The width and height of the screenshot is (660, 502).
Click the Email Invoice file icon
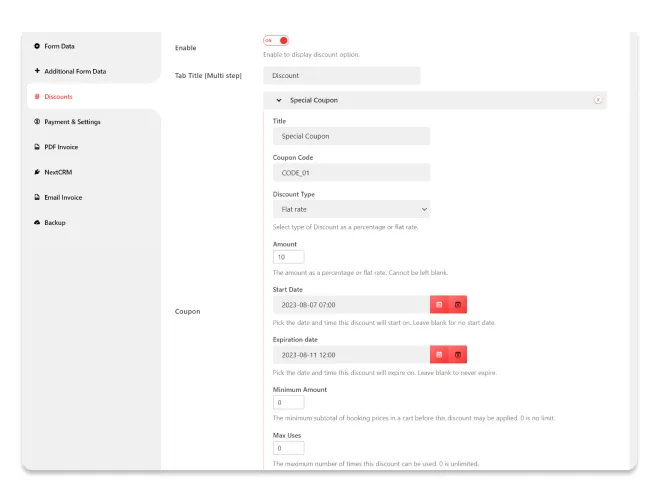point(37,197)
